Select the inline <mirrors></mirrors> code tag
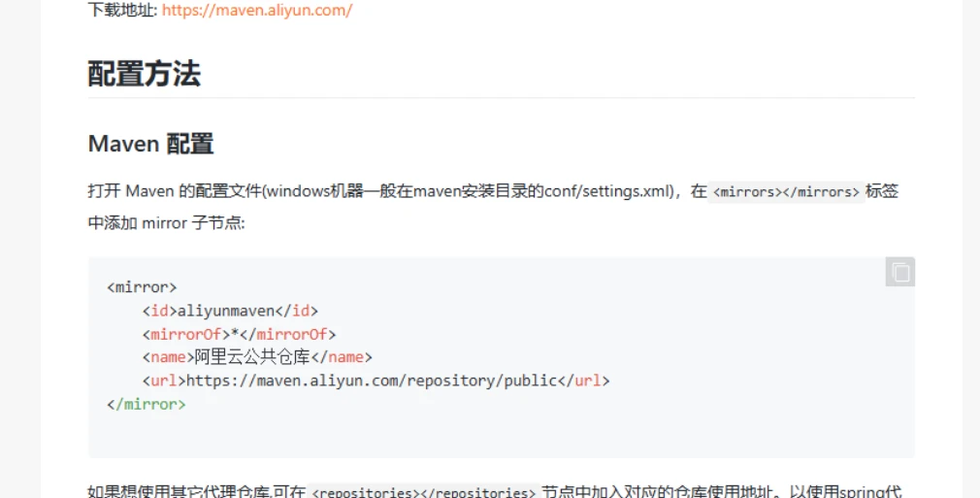Viewport: 980px width, 498px height. pyautogui.click(x=786, y=191)
